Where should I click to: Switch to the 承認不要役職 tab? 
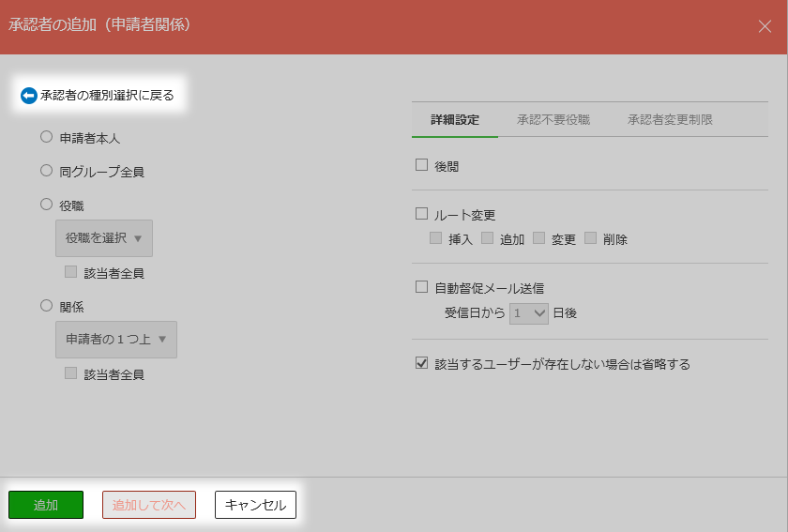(553, 120)
